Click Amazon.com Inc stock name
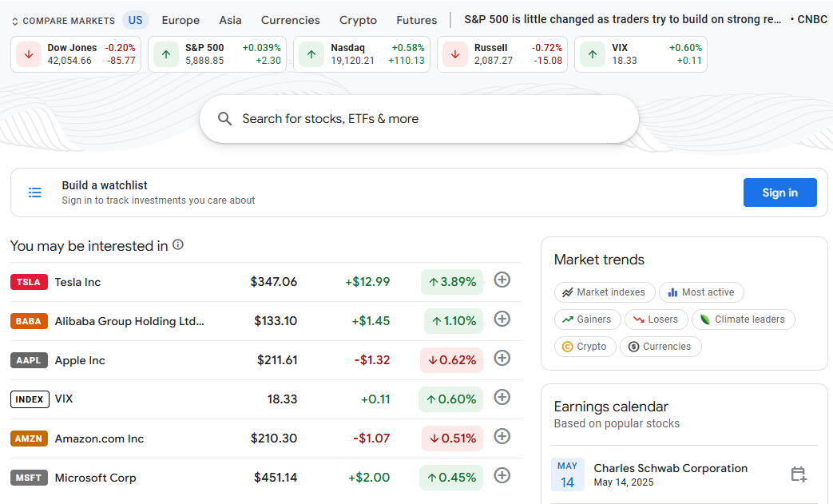The image size is (833, 504). click(99, 439)
